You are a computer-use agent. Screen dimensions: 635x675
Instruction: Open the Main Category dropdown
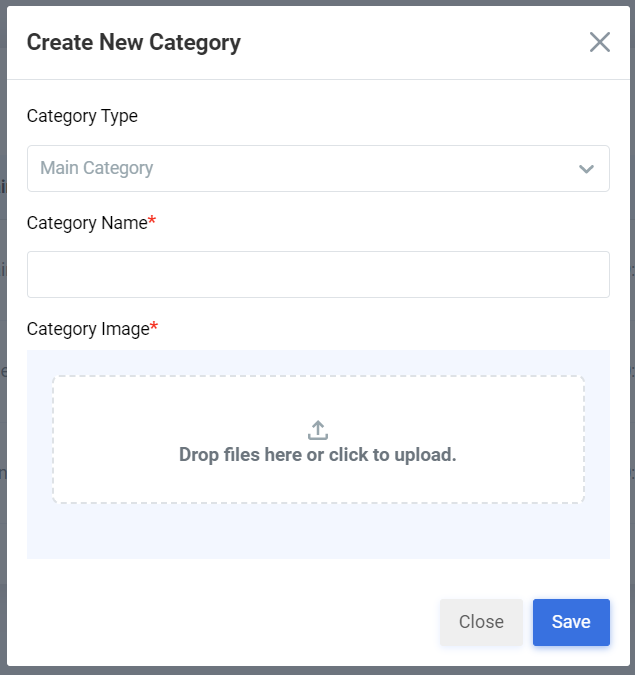(x=318, y=168)
